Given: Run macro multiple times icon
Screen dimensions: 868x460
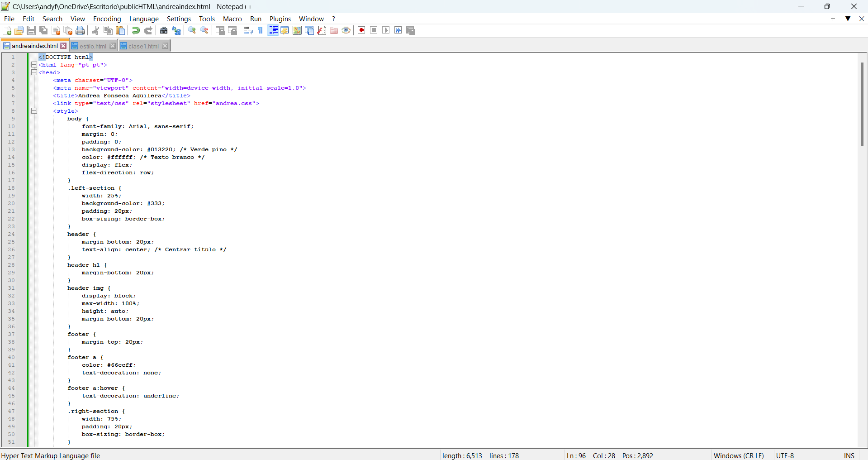Looking at the screenshot, I should tap(398, 30).
